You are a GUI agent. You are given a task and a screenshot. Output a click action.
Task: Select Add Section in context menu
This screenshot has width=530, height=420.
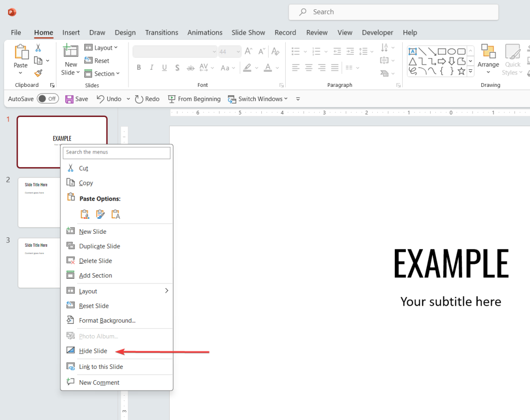pyautogui.click(x=116, y=275)
